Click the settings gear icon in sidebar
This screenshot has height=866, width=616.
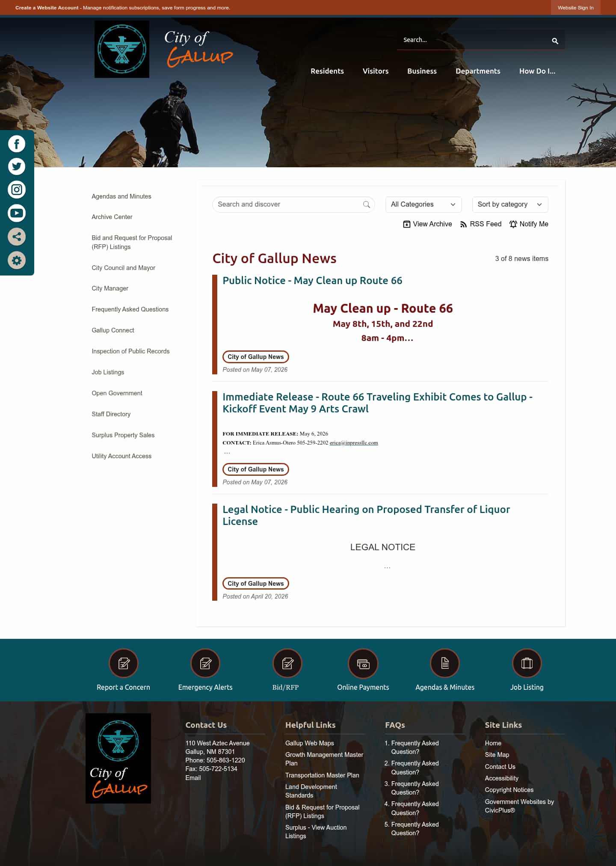coord(17,260)
